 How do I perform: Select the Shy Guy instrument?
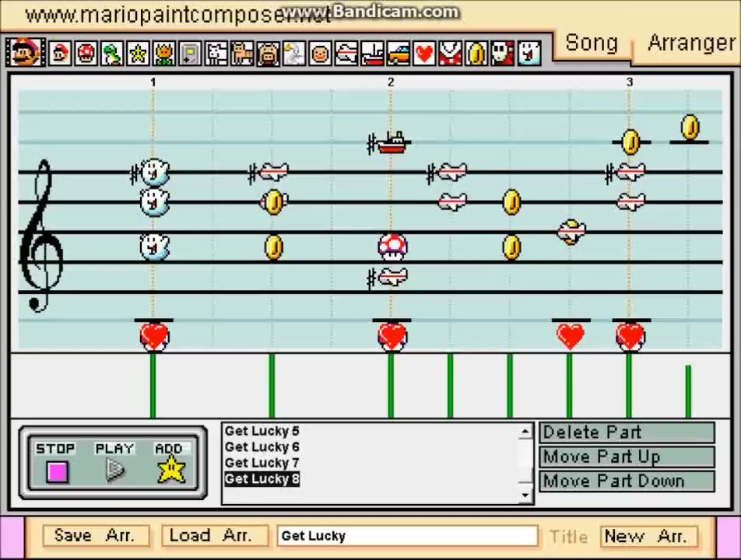[x=502, y=53]
